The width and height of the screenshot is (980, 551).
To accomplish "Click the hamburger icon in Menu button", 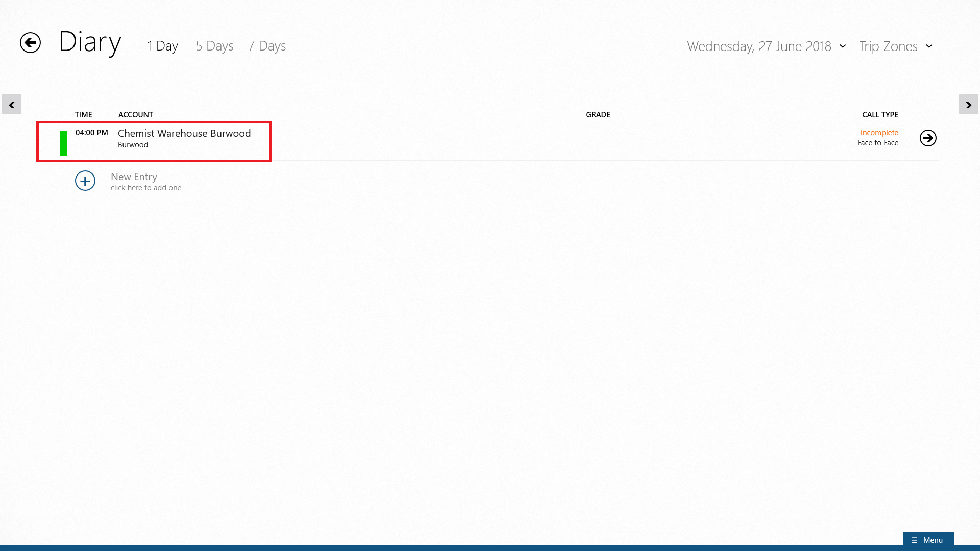I will 914,540.
